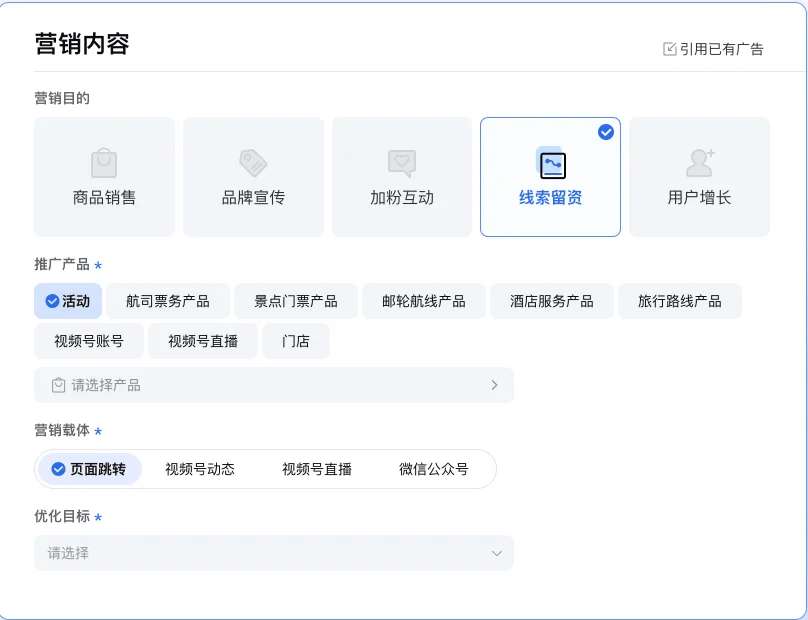The width and height of the screenshot is (808, 620).
Task: Pick the 门店 product option
Action: click(296, 341)
